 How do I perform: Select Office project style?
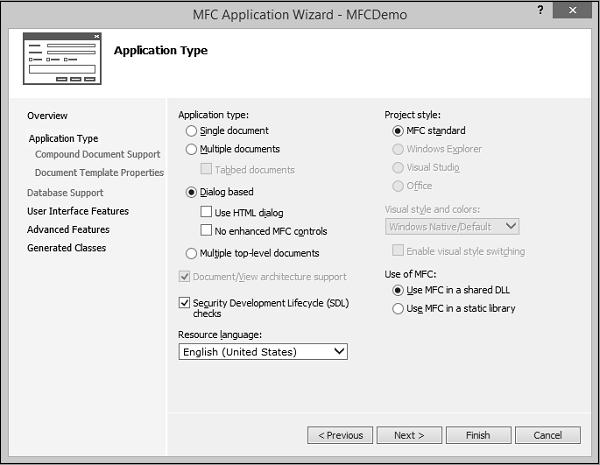coord(398,186)
